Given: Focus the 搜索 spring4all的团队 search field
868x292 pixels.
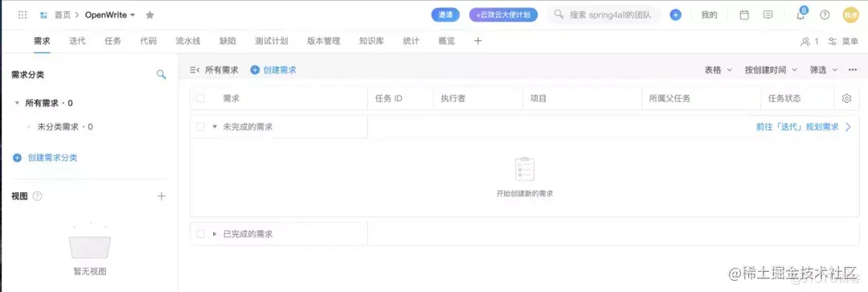Looking at the screenshot, I should coord(604,15).
